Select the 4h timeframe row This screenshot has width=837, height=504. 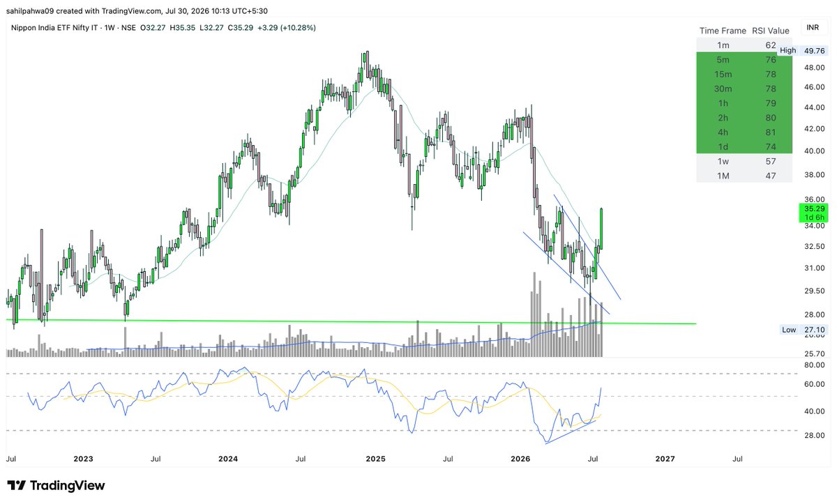(x=744, y=132)
